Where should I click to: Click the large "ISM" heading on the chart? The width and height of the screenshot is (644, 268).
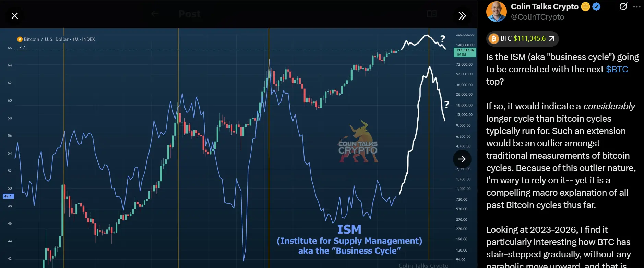point(349,229)
